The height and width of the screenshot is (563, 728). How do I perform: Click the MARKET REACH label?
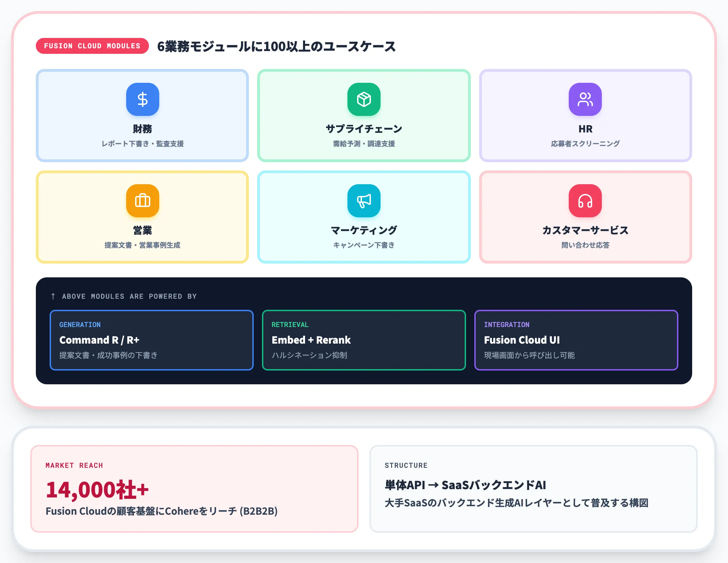[74, 465]
